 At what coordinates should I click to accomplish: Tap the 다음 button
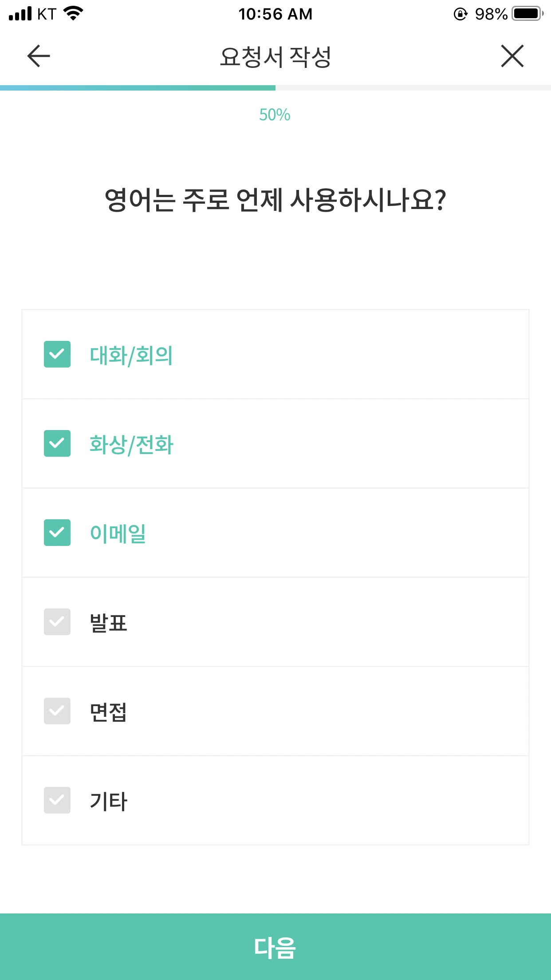tap(275, 947)
